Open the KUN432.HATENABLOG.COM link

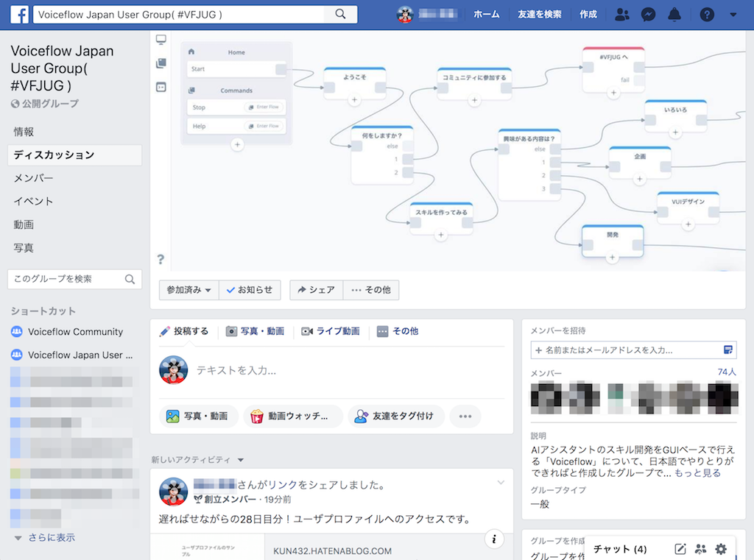point(332,551)
